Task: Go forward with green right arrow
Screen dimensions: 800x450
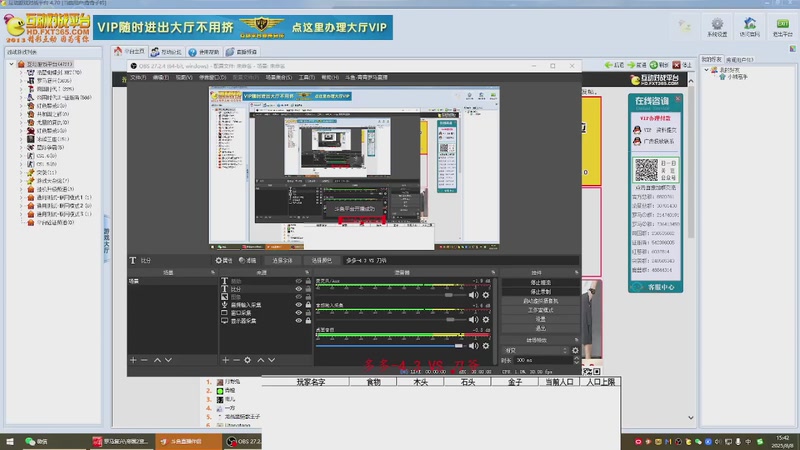Action: [637, 65]
